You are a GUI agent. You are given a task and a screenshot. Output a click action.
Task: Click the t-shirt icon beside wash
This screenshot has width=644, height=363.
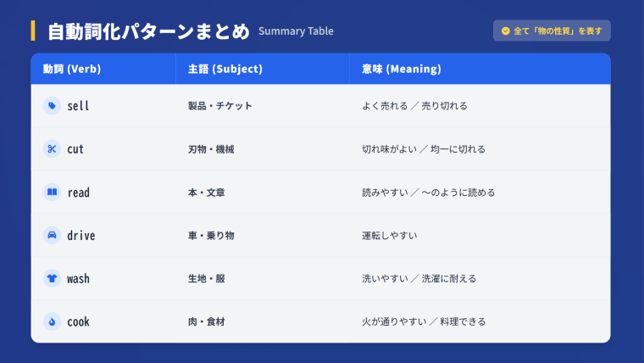[52, 279]
